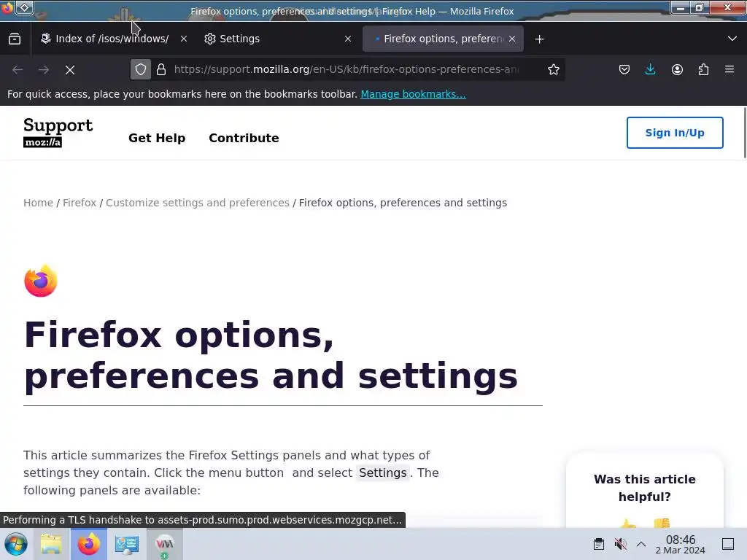Go to the Home breadcrumb
This screenshot has width=747, height=560.
click(38, 203)
